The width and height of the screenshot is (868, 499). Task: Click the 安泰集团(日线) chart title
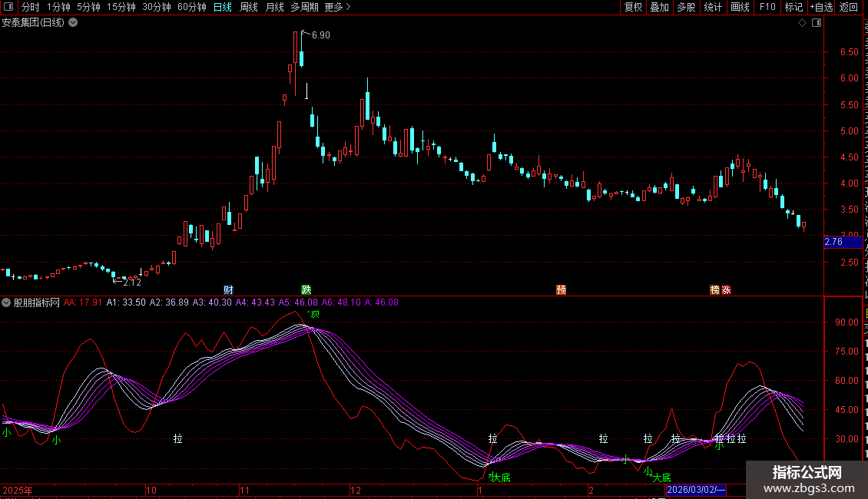(33, 23)
